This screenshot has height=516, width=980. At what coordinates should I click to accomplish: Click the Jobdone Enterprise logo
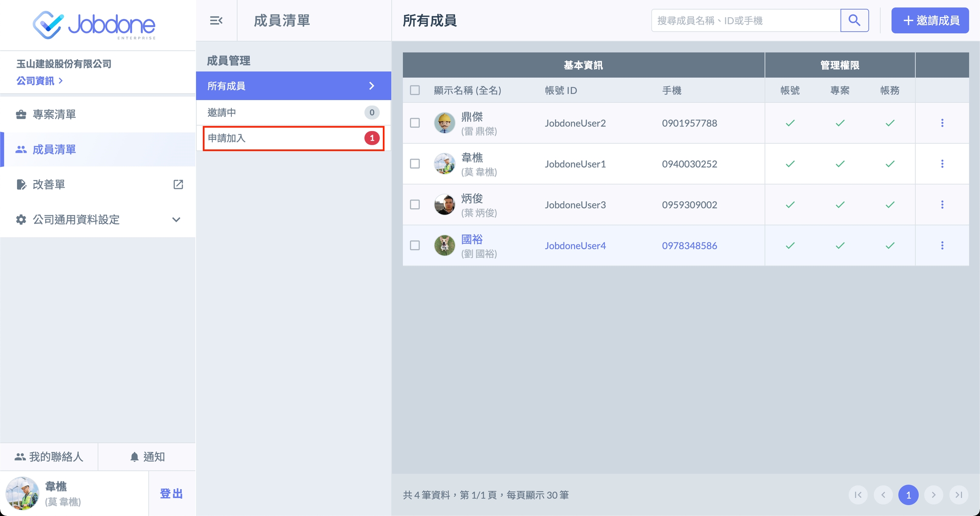(x=94, y=25)
